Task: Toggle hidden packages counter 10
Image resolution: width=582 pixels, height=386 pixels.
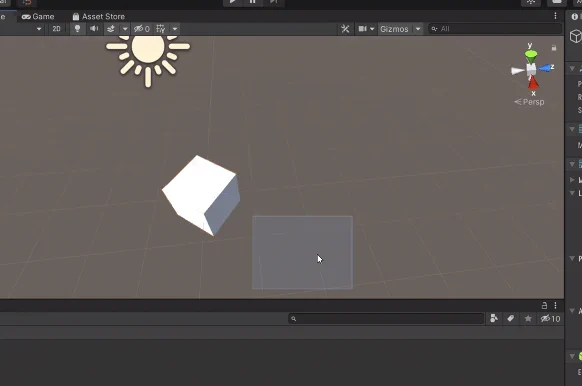Action: tap(550, 318)
